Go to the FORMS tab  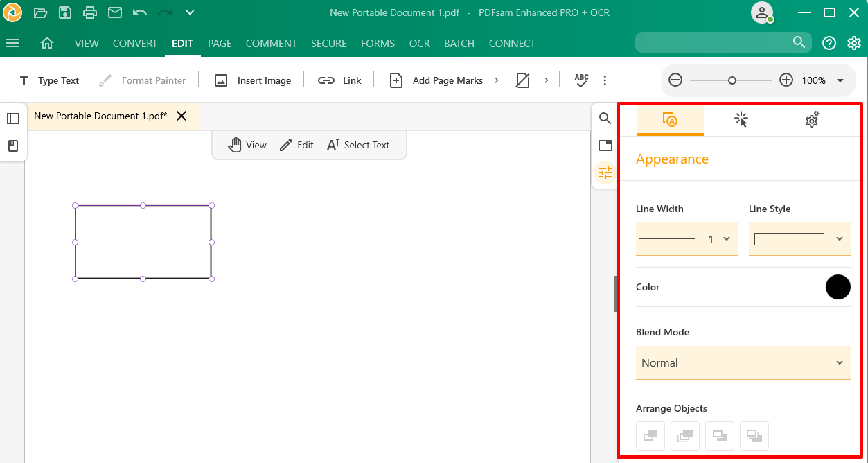click(378, 43)
